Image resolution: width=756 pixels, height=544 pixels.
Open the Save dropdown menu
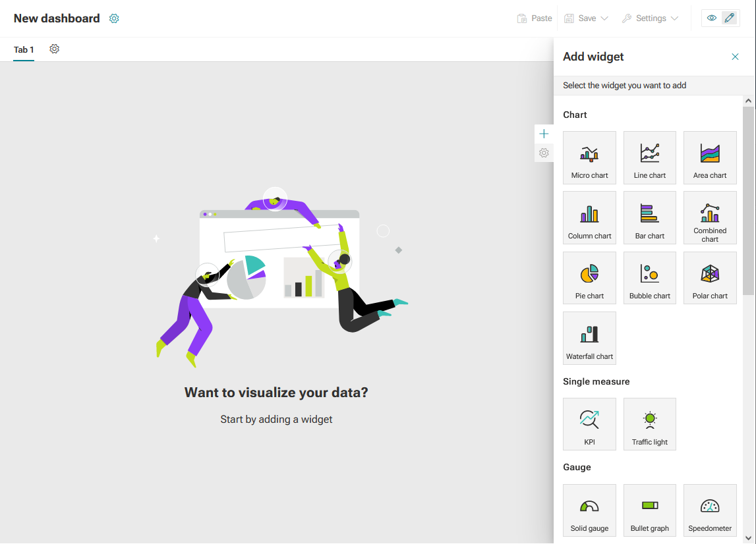pos(587,18)
